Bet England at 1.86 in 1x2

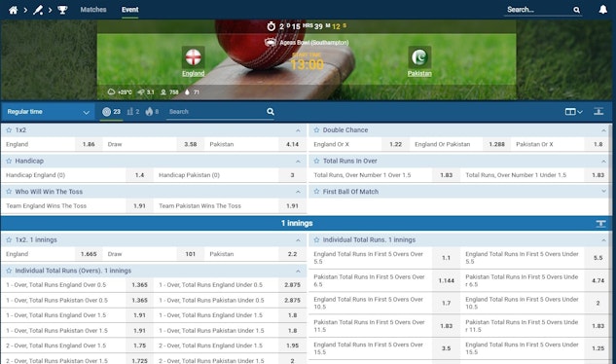[89, 144]
